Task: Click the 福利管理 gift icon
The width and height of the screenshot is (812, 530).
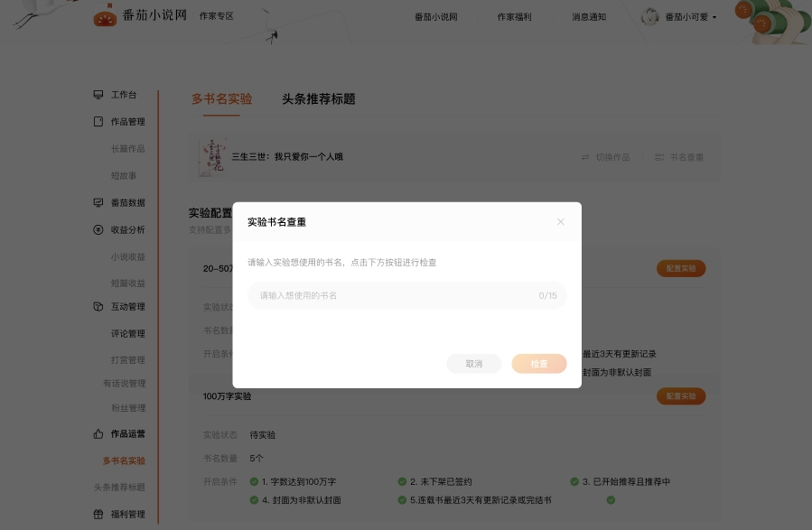Action: coord(98,515)
